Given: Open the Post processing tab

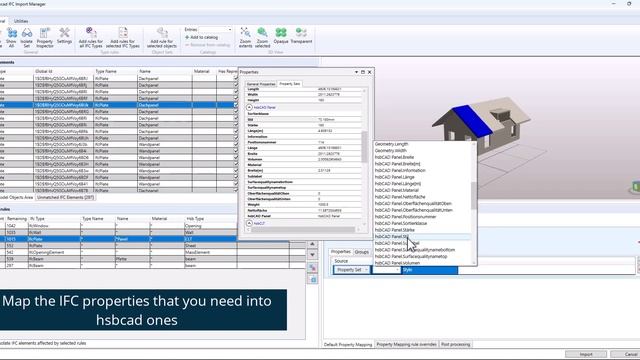Looking at the screenshot, I should coord(456,344).
